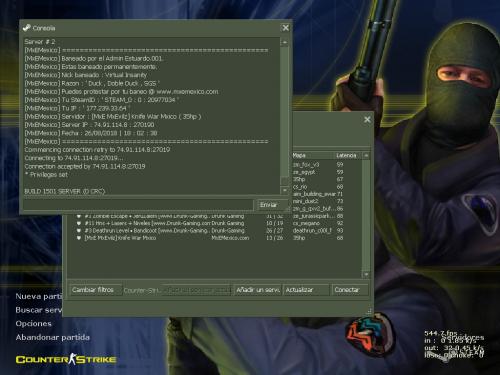Choose Abandonar partida in the main menu

(53, 337)
